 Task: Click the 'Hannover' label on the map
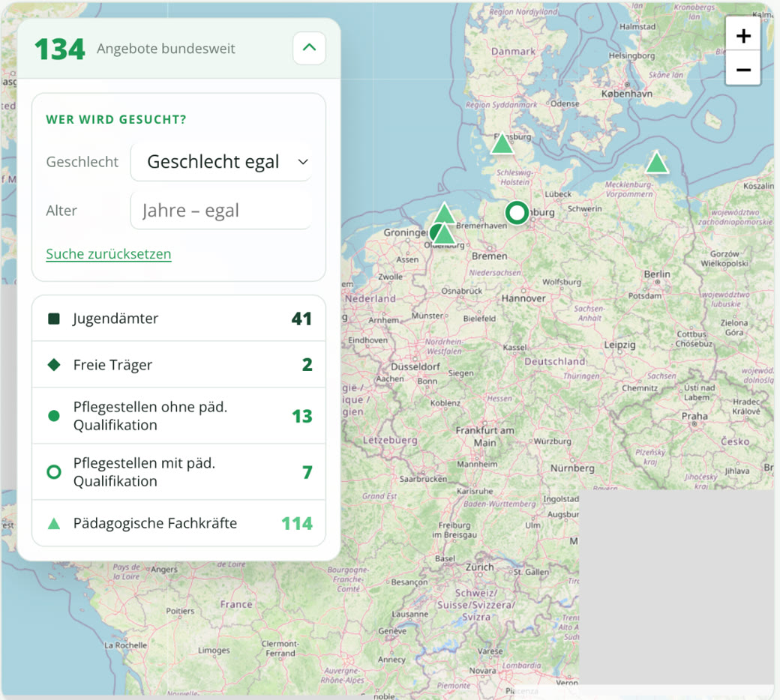523,298
